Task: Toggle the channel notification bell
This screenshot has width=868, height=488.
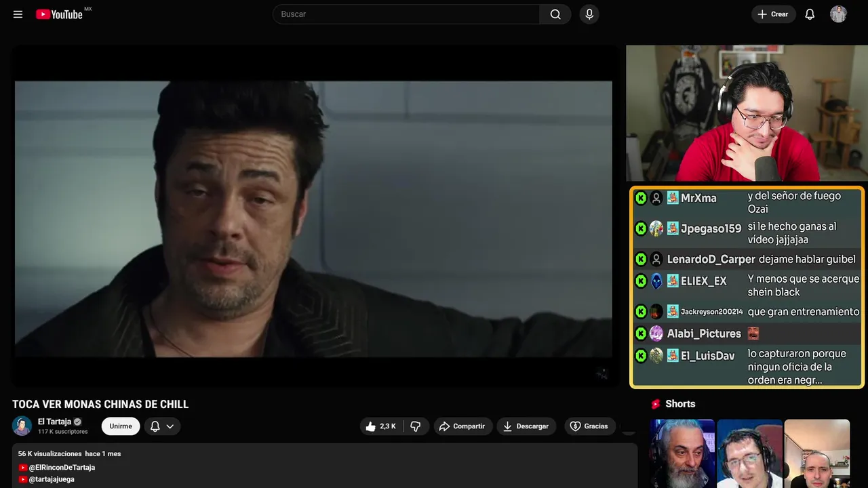Action: (x=155, y=426)
